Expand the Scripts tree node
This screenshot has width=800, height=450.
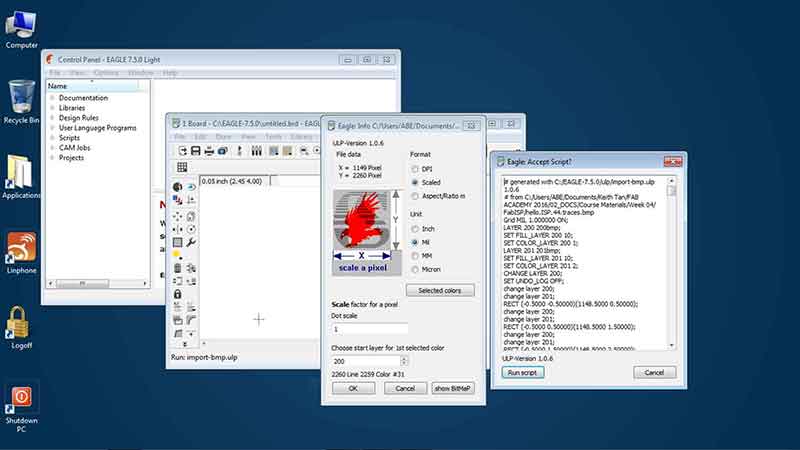pyautogui.click(x=52, y=138)
